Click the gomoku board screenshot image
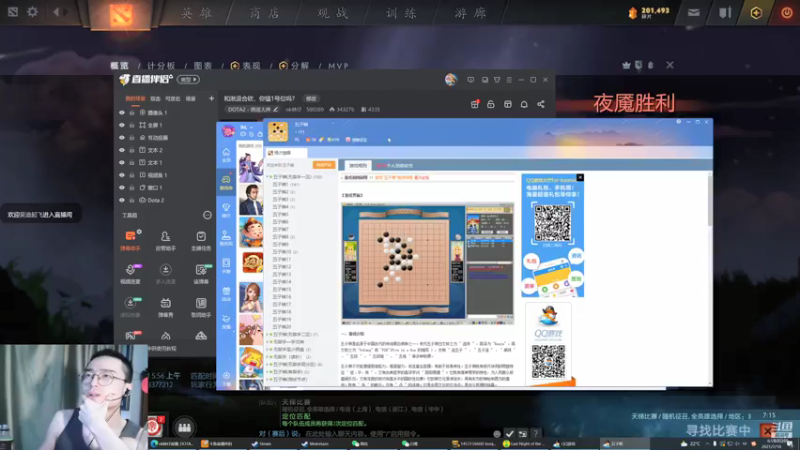 coord(428,263)
